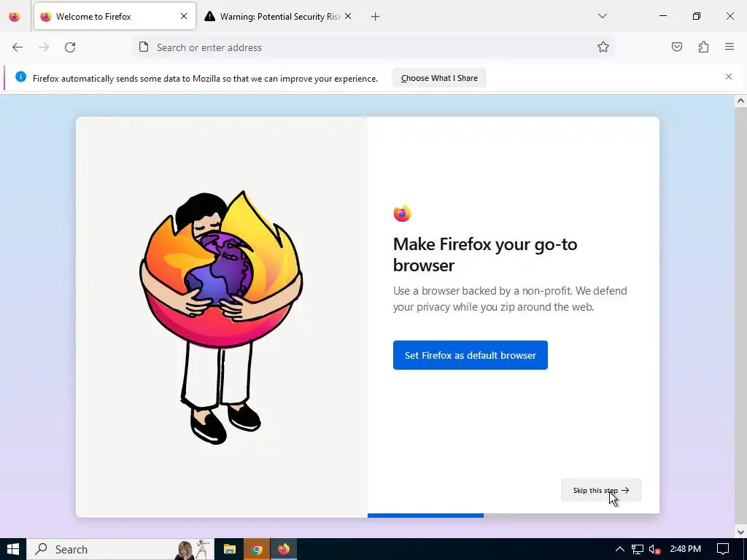
Task: Click the page scrollbar down arrow
Action: click(x=740, y=532)
